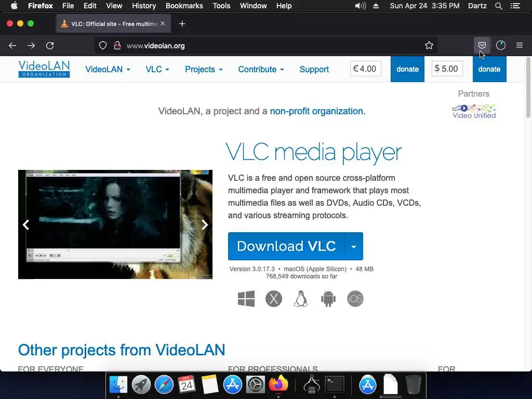Open the Support link
532x399 pixels.
314,69
